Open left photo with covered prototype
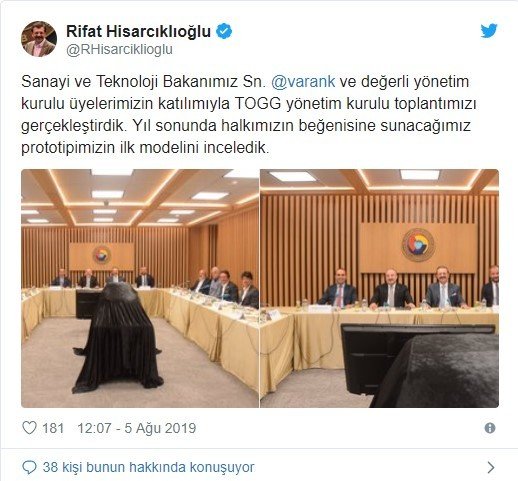 click(140, 288)
